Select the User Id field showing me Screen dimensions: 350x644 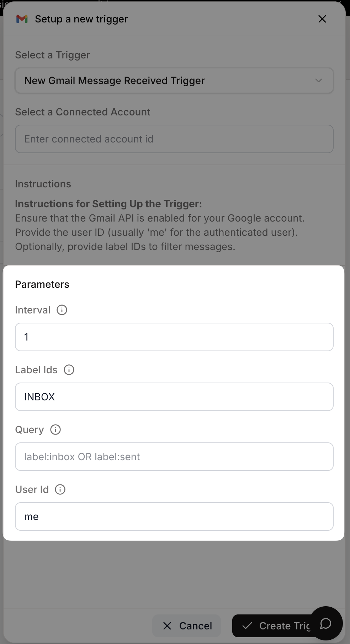pos(174,516)
